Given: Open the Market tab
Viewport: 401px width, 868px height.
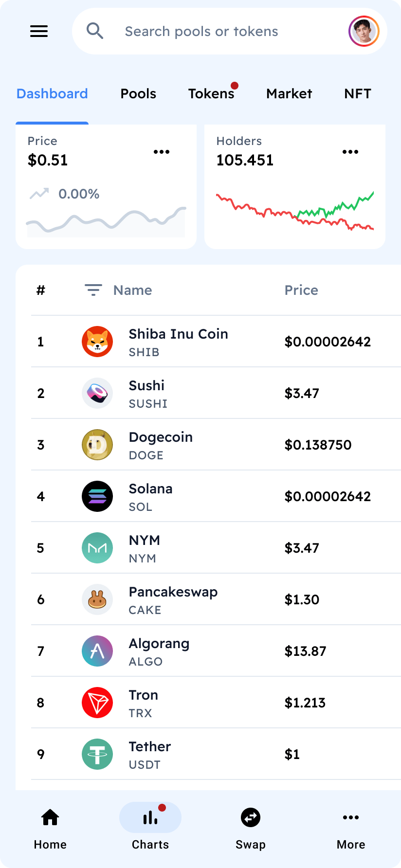Looking at the screenshot, I should tap(289, 93).
